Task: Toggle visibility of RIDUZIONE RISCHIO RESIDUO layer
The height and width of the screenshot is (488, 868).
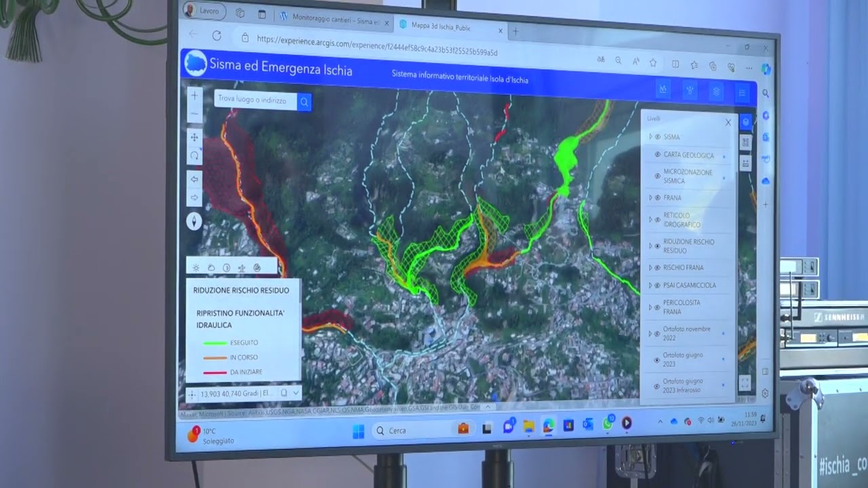Action: tap(658, 246)
